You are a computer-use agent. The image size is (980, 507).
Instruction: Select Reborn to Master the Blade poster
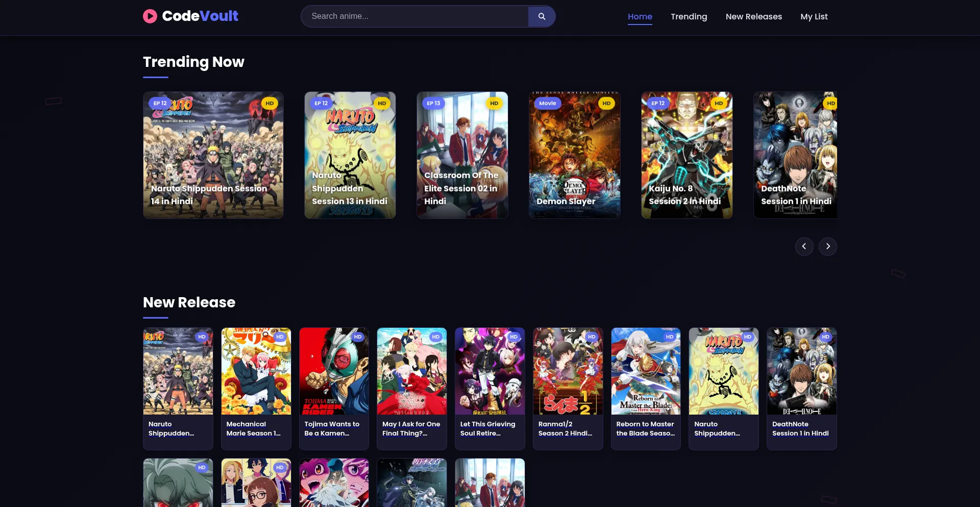pyautogui.click(x=646, y=371)
